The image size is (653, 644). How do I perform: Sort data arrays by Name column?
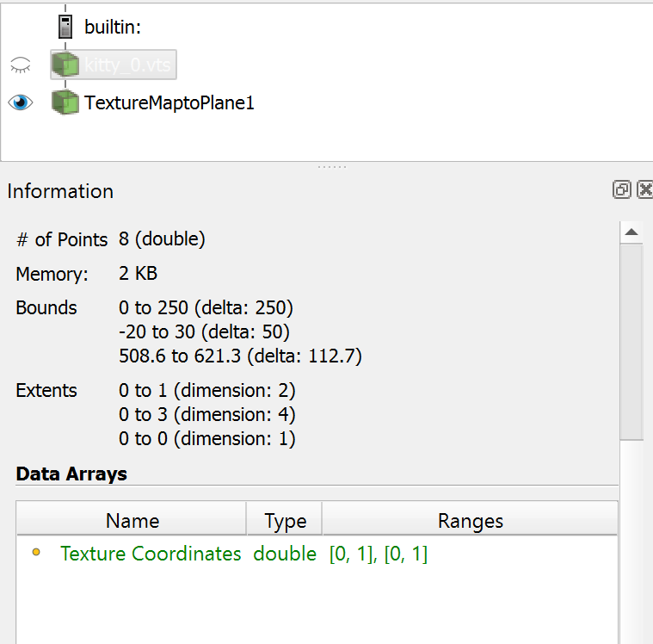point(132,521)
